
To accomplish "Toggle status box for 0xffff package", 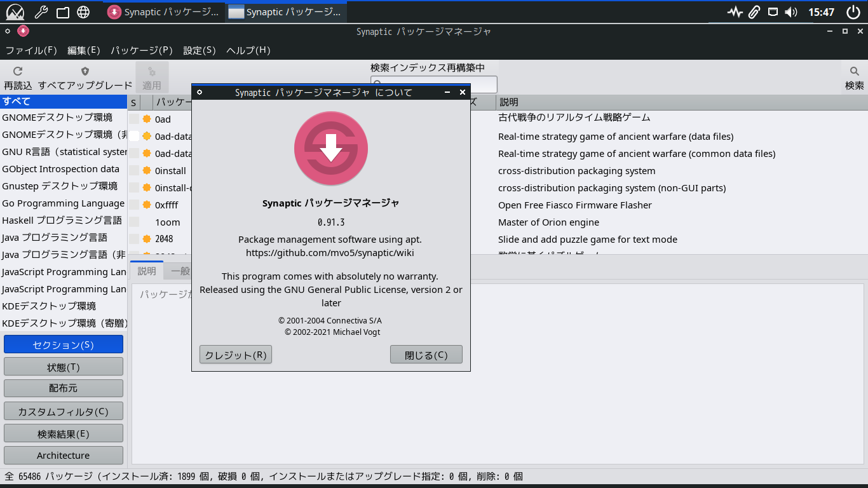I will pos(134,205).
